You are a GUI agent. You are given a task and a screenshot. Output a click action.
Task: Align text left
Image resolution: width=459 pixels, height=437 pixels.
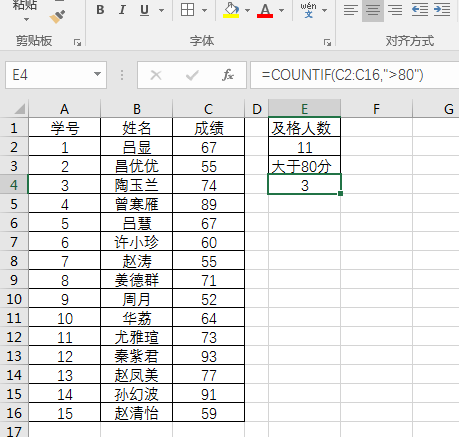(x=351, y=10)
